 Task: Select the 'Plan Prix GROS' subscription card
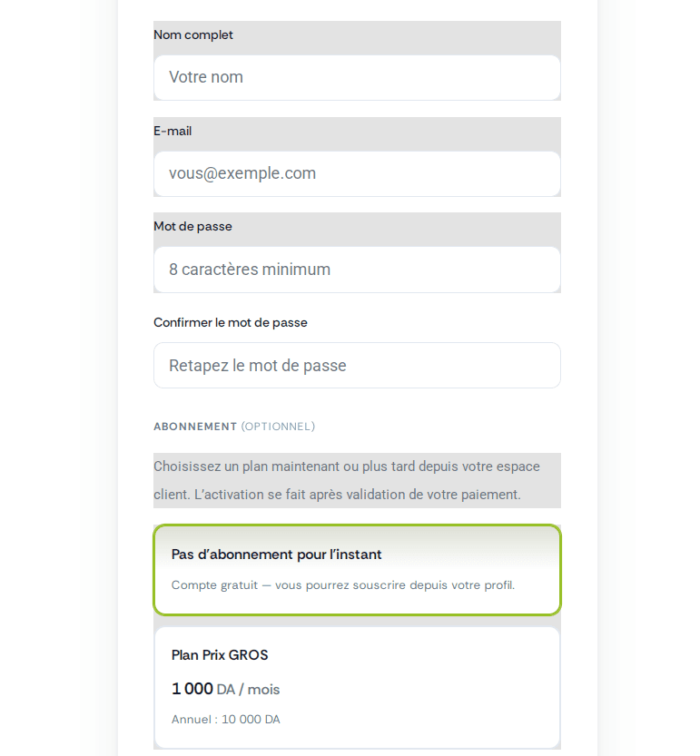[357, 688]
